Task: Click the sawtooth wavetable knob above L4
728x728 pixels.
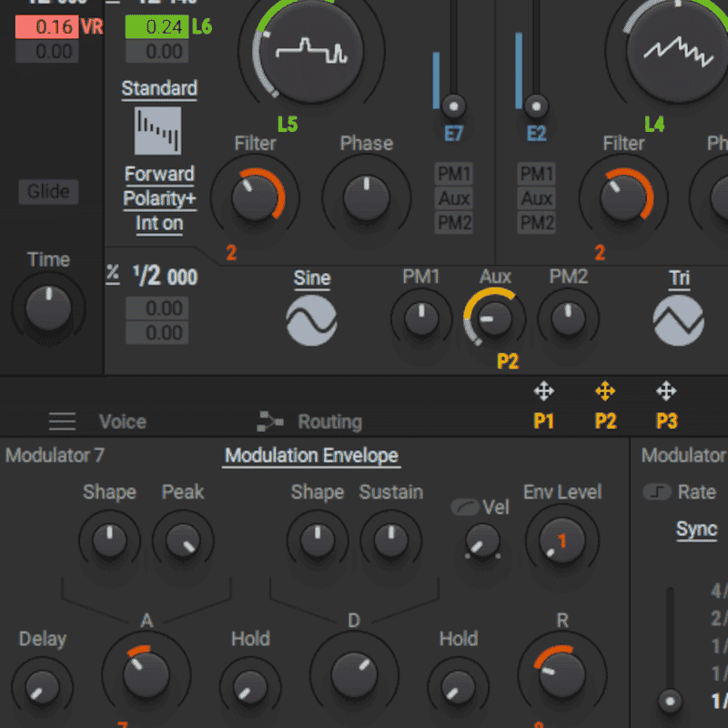Action: tap(678, 52)
